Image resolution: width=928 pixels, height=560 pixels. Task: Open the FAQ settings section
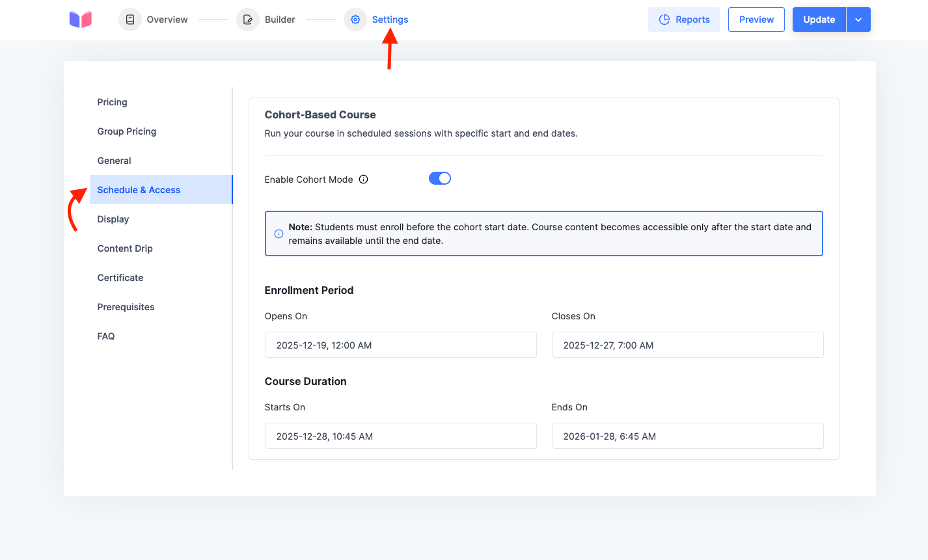click(161, 336)
